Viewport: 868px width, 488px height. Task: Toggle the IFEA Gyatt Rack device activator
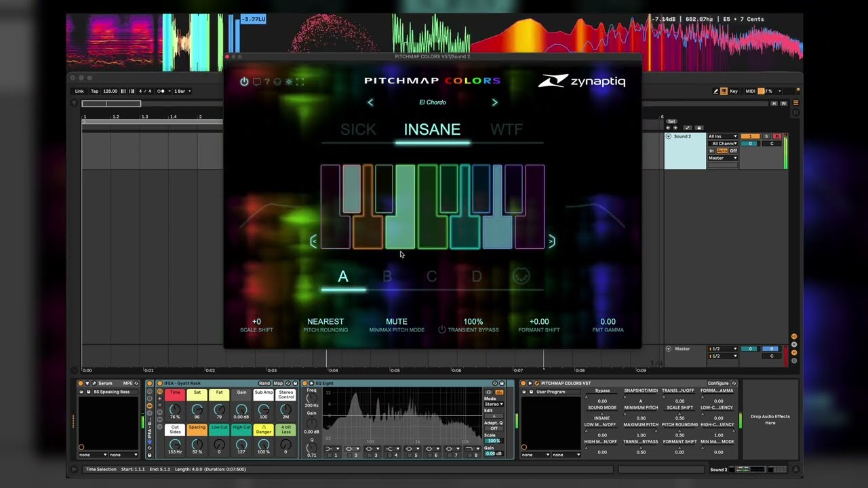pos(160,384)
